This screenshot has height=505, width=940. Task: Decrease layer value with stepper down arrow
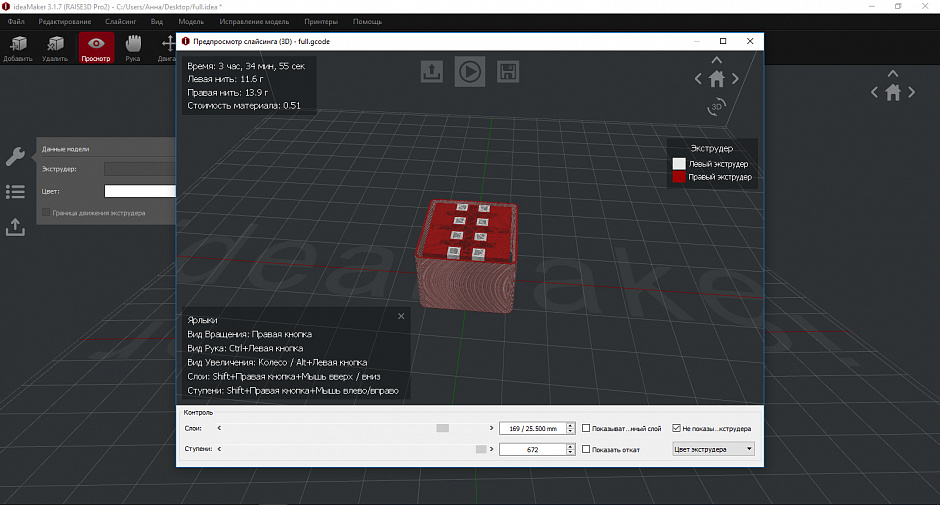570,431
